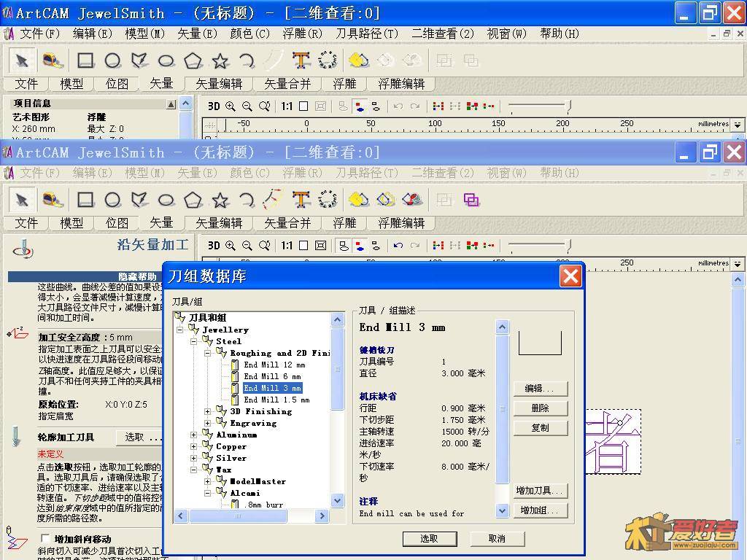
Task: Click the 增加刀具... button
Action: (x=541, y=491)
